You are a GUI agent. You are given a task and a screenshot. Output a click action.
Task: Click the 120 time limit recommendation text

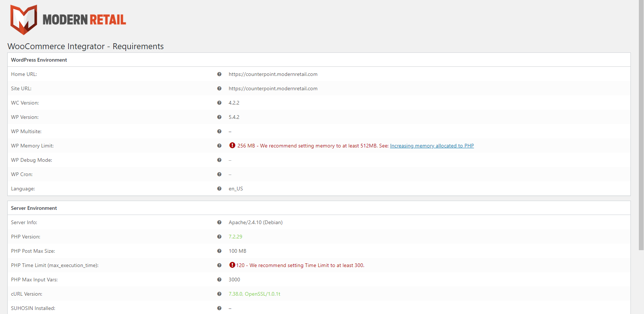(x=300, y=265)
